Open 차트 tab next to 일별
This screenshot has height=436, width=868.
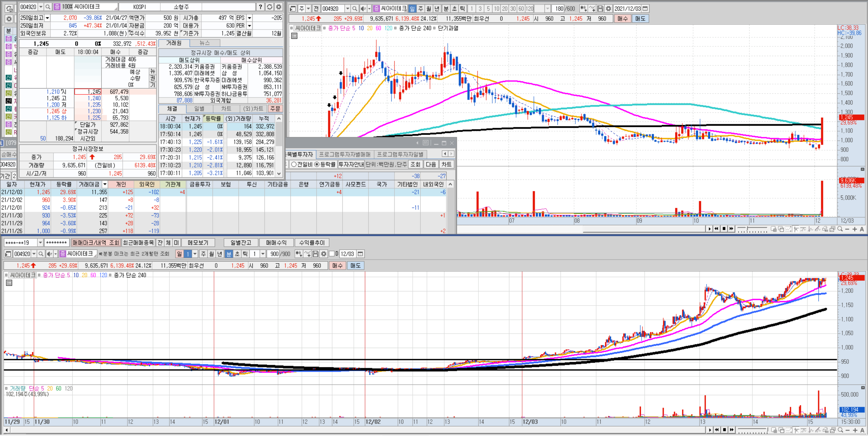tap(226, 109)
